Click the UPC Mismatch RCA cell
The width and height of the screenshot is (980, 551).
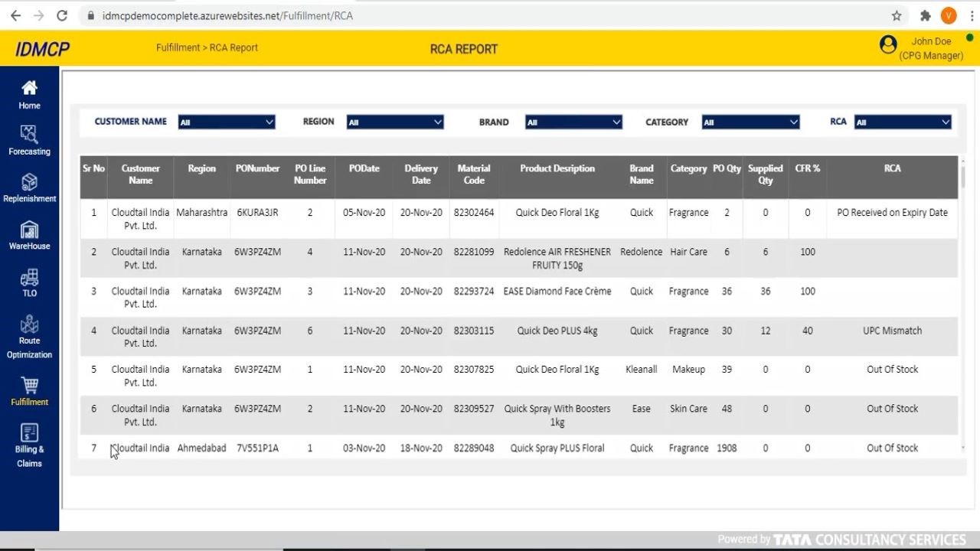click(893, 331)
